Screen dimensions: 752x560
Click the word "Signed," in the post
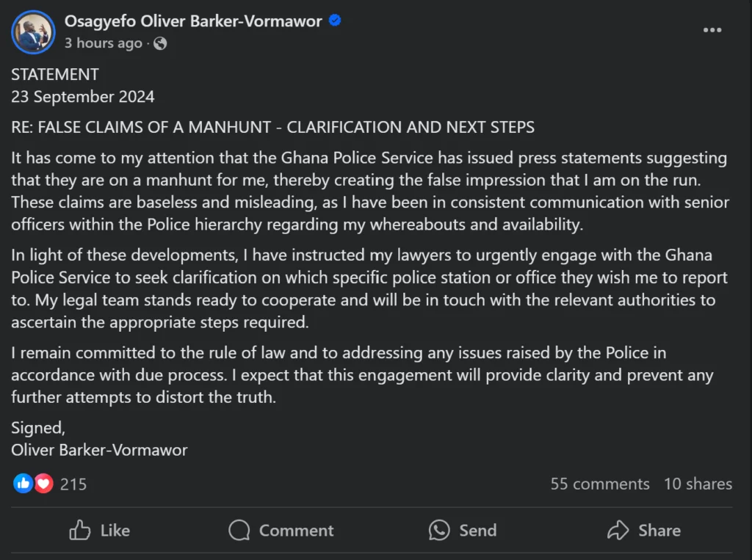(38, 428)
